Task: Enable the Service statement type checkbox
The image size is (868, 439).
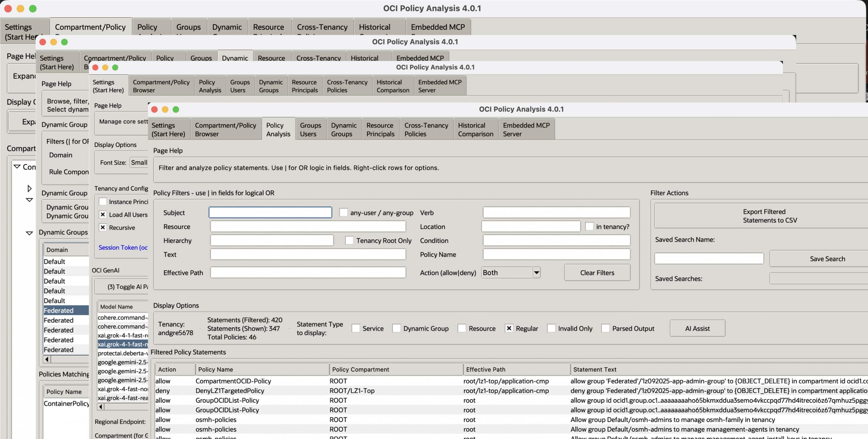Action: click(356, 328)
